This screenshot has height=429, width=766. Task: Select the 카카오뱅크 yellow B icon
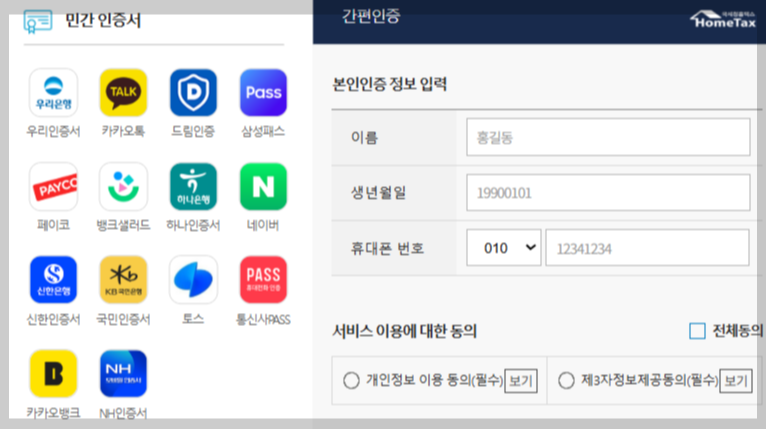coord(53,374)
